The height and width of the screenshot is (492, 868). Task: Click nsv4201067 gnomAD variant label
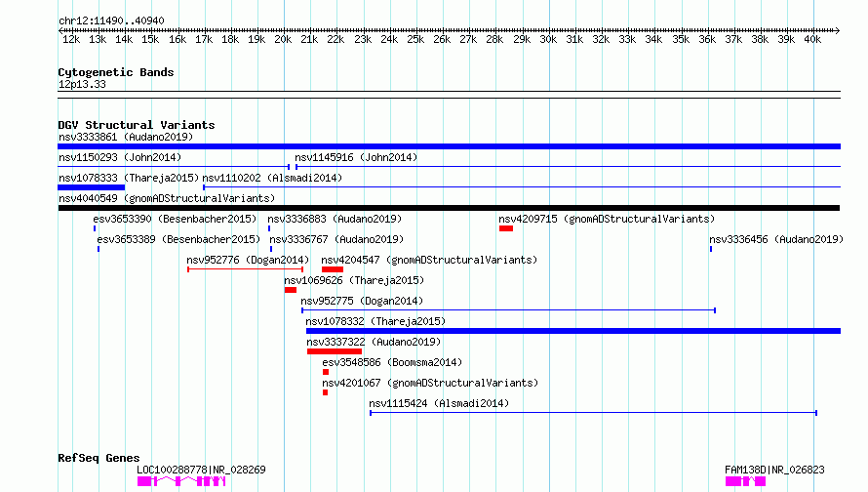[430, 383]
